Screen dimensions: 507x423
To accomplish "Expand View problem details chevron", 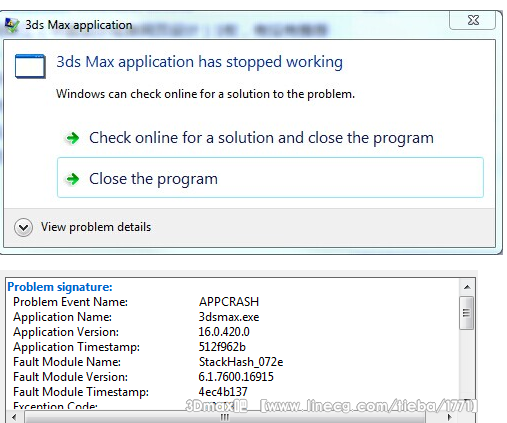I will coord(23,228).
